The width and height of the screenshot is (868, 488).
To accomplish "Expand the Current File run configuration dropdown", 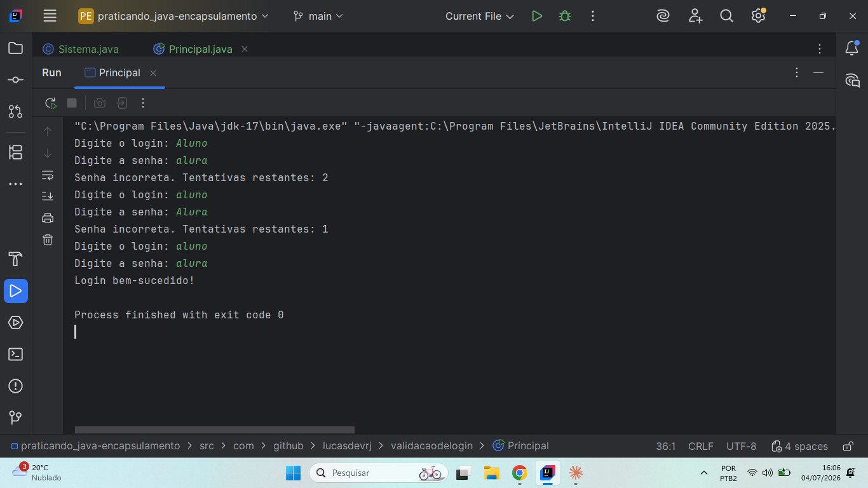I will pyautogui.click(x=480, y=16).
